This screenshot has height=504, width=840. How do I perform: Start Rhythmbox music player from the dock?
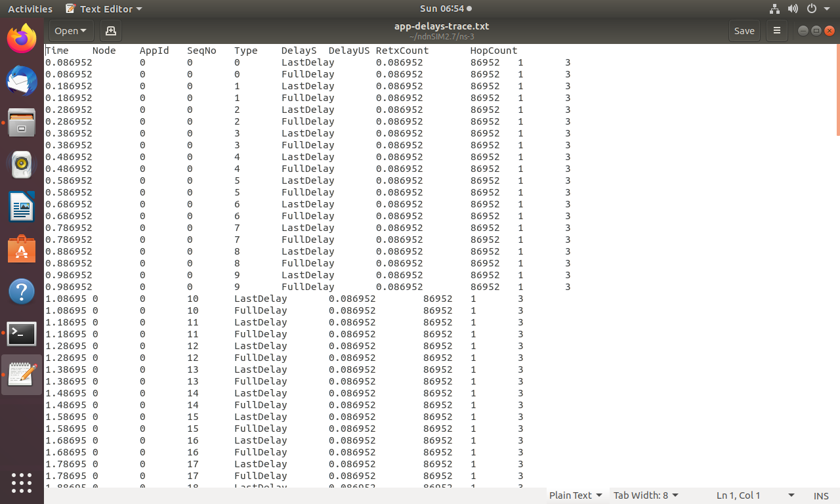pyautogui.click(x=22, y=165)
